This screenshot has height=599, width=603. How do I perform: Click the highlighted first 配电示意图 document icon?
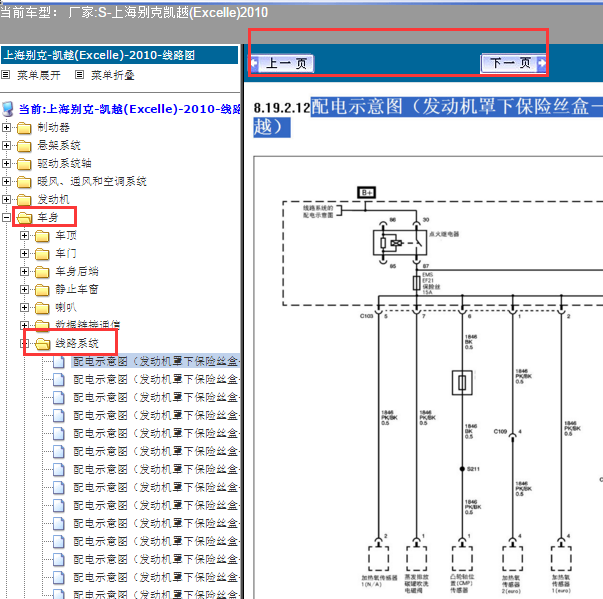coord(59,361)
